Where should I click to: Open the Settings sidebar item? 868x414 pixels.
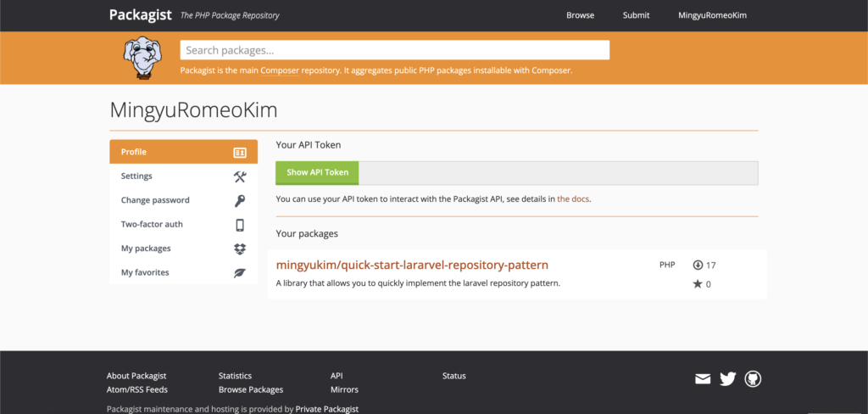pyautogui.click(x=184, y=176)
